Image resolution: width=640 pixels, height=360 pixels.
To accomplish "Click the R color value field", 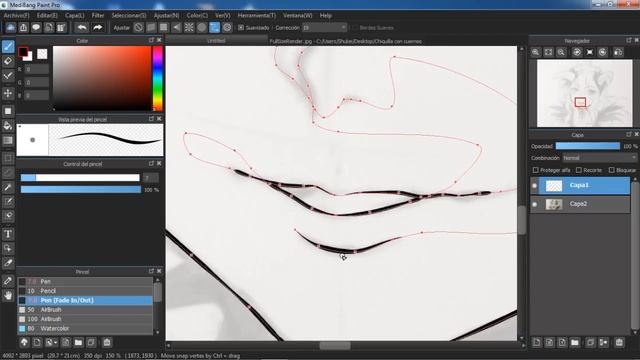I will [37, 69].
